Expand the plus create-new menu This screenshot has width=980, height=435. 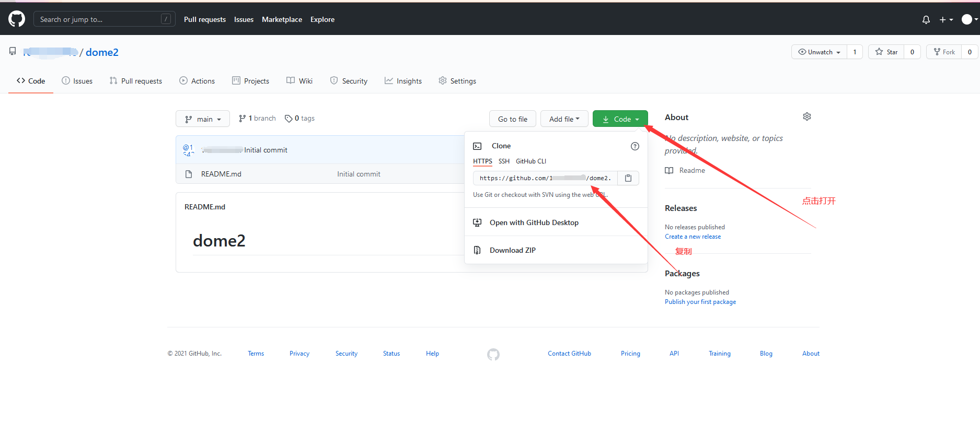946,19
